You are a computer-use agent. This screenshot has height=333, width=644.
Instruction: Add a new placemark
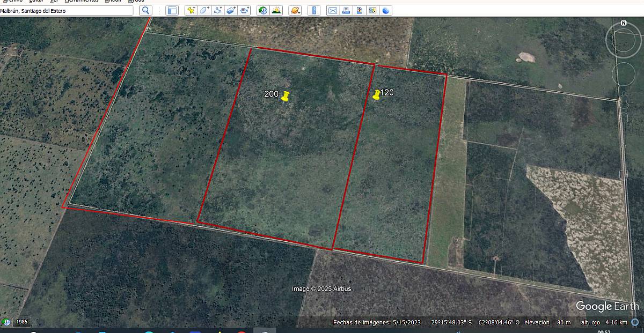point(191,10)
